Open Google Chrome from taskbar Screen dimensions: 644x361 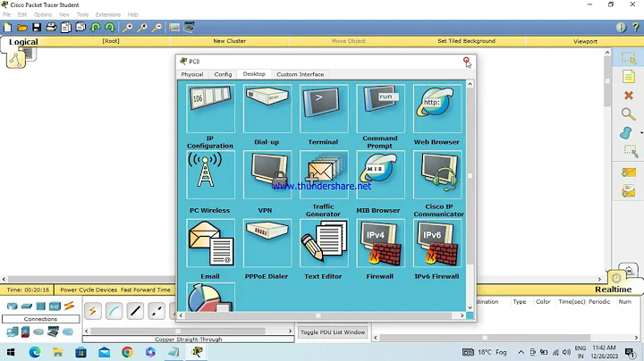click(x=127, y=352)
